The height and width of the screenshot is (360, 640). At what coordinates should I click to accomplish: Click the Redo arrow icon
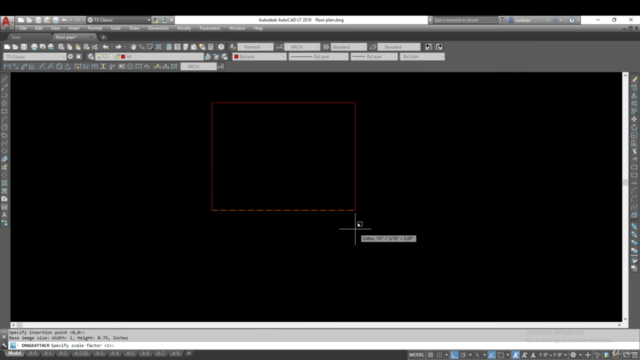pyautogui.click(x=118, y=47)
